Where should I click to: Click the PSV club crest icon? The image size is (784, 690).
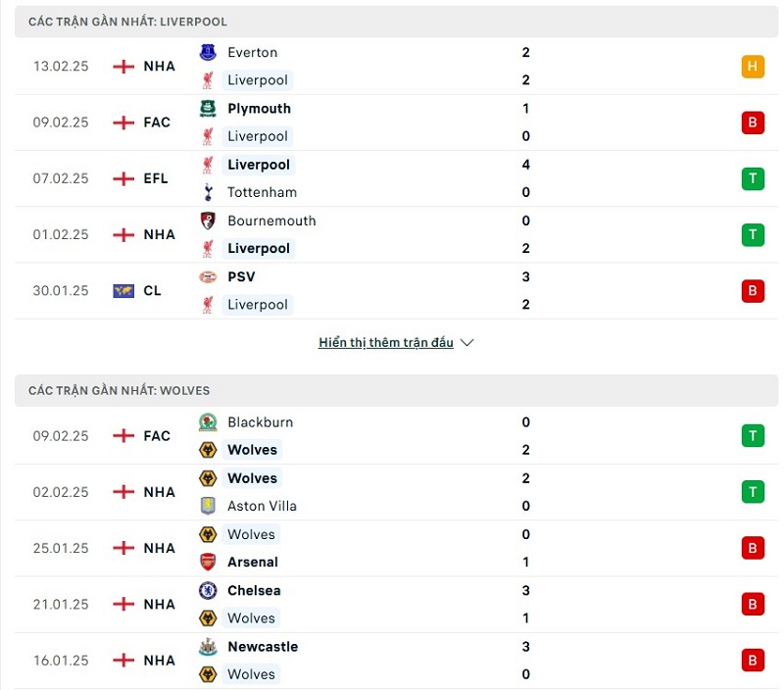pyautogui.click(x=208, y=277)
